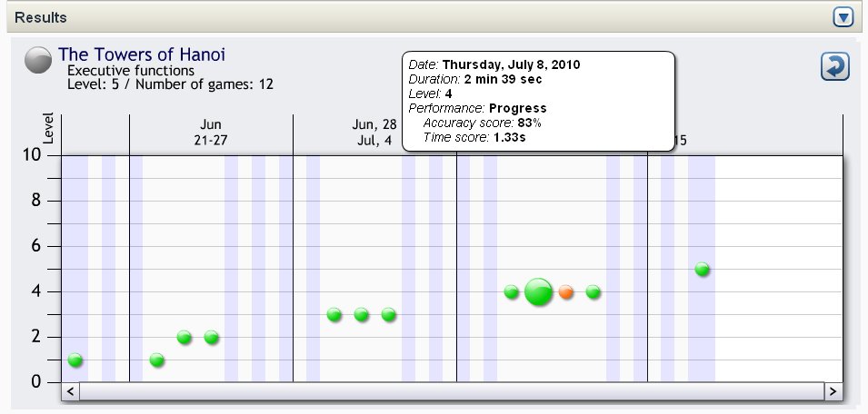Click the y-axis value 0
Viewport: 868px width, 414px height.
click(36, 382)
